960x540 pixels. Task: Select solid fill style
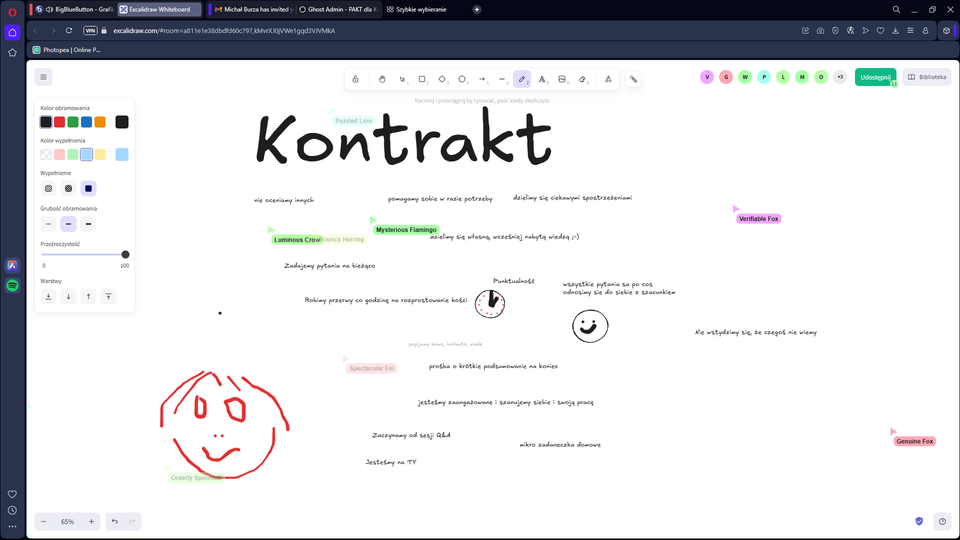tap(88, 189)
